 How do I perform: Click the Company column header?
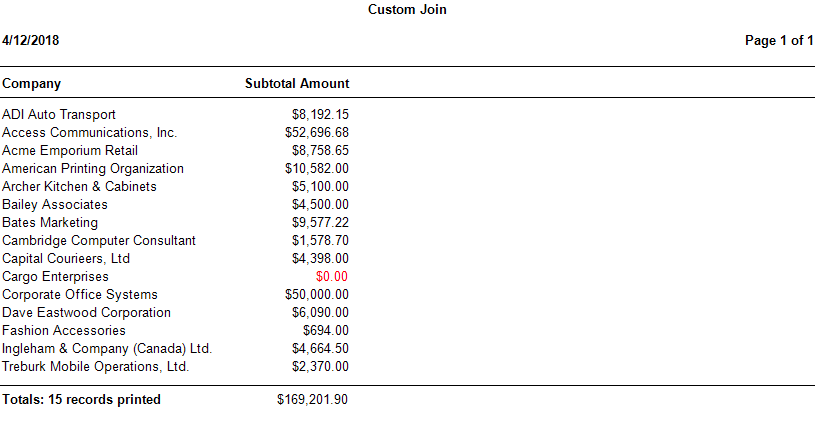[x=32, y=84]
